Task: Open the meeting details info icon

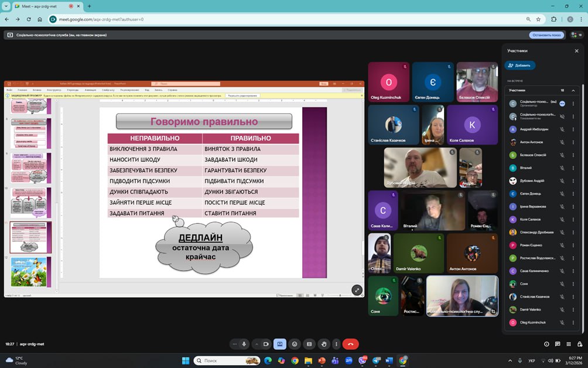Action: [x=546, y=344]
